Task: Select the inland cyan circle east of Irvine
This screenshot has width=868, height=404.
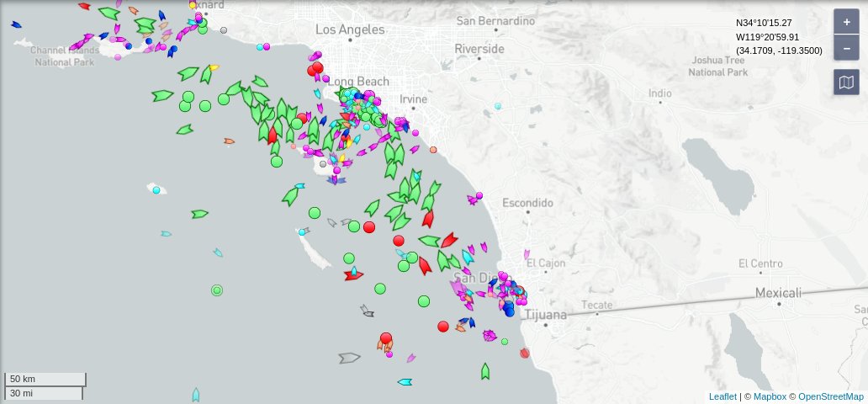Action: (x=498, y=106)
